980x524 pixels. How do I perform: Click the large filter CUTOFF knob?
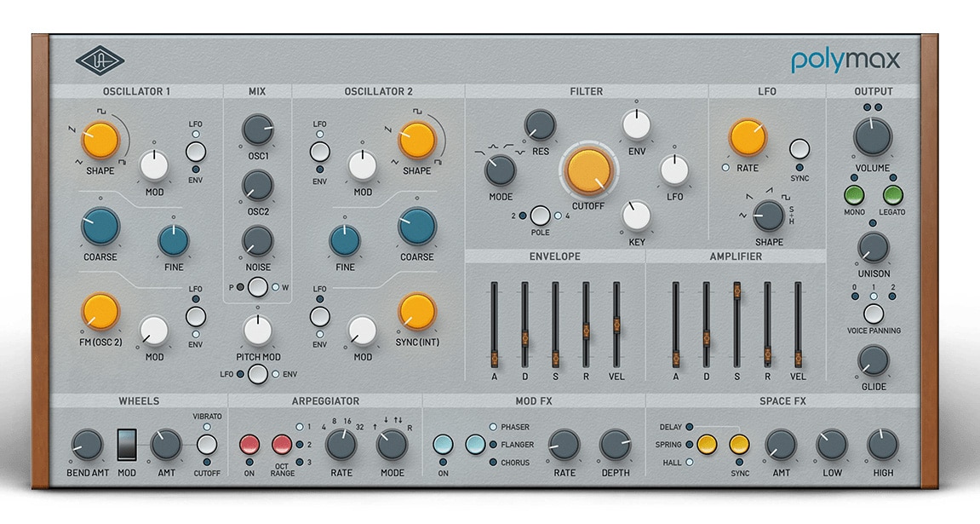tap(588, 170)
